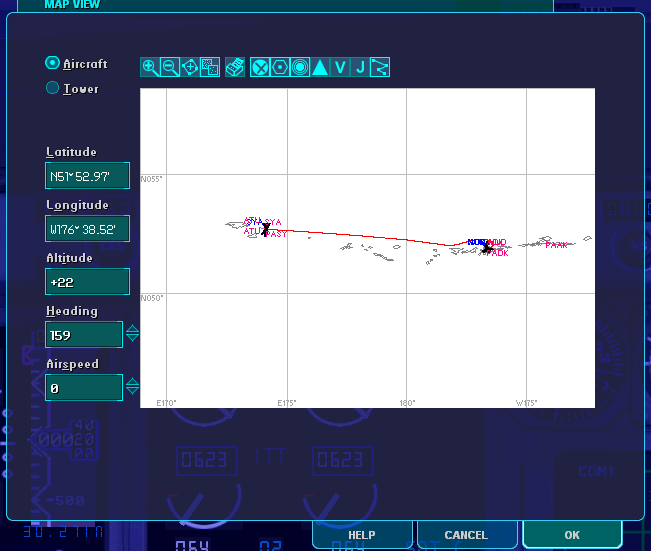
Task: Toggle Victor airways (V icon)
Action: tap(340, 67)
